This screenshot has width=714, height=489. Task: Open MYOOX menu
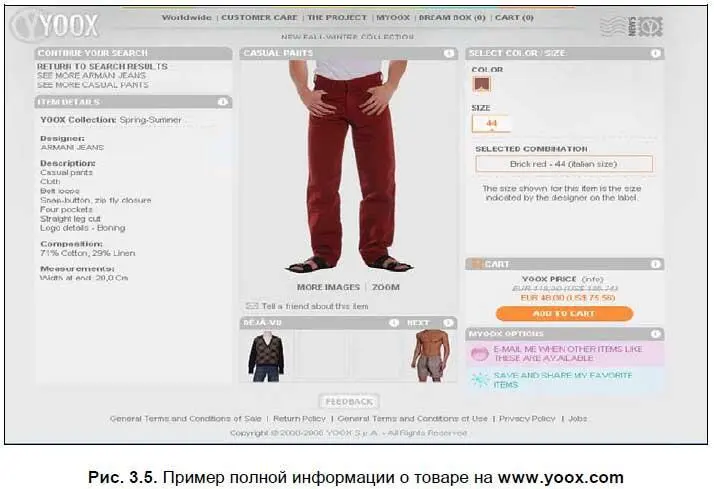pos(393,17)
